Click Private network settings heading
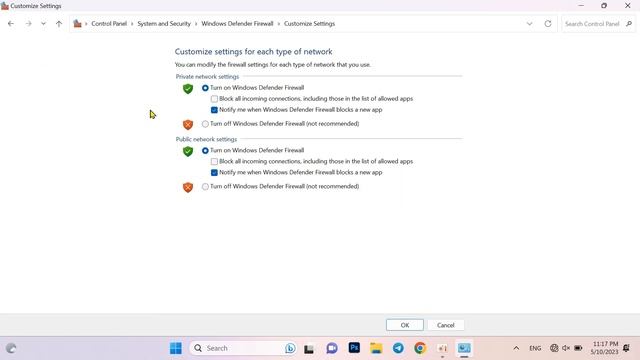This screenshot has height=360, width=640. click(x=207, y=77)
